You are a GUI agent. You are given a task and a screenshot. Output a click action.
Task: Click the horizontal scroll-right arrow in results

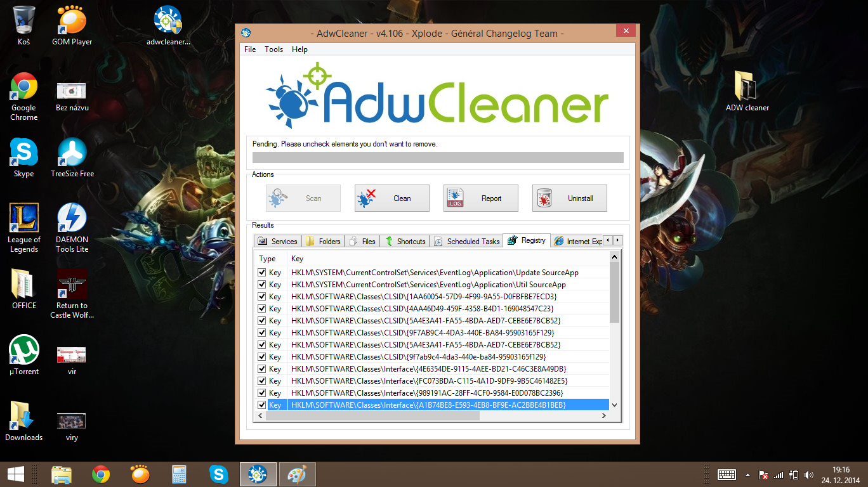[x=604, y=416]
